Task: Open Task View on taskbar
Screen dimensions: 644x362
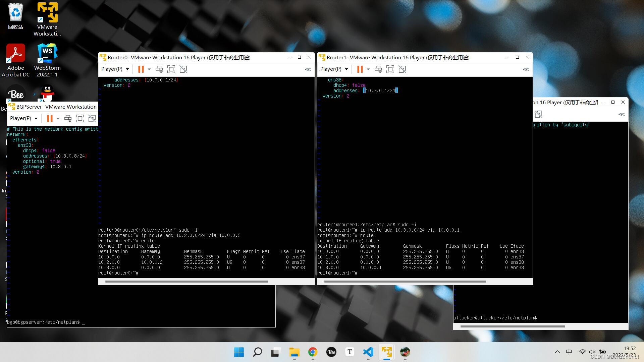Action: 275,352
